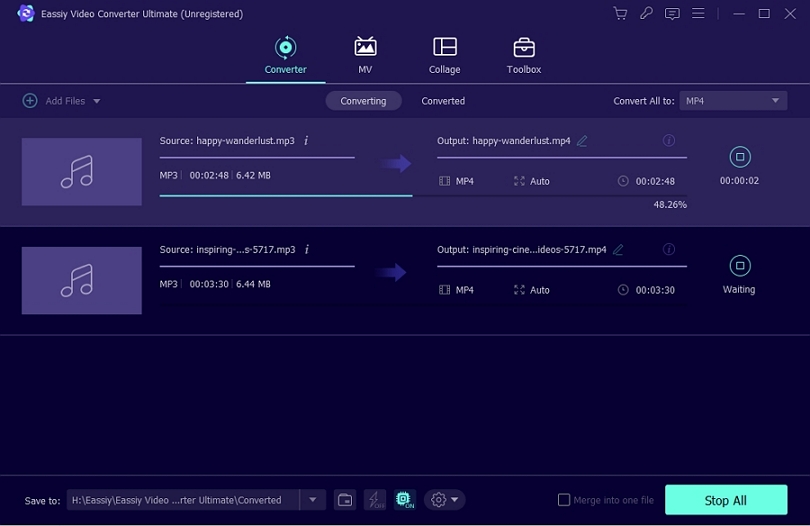Screen dimensions: 810x526
Task: Open the hamburger menu icon
Action: [698, 13]
